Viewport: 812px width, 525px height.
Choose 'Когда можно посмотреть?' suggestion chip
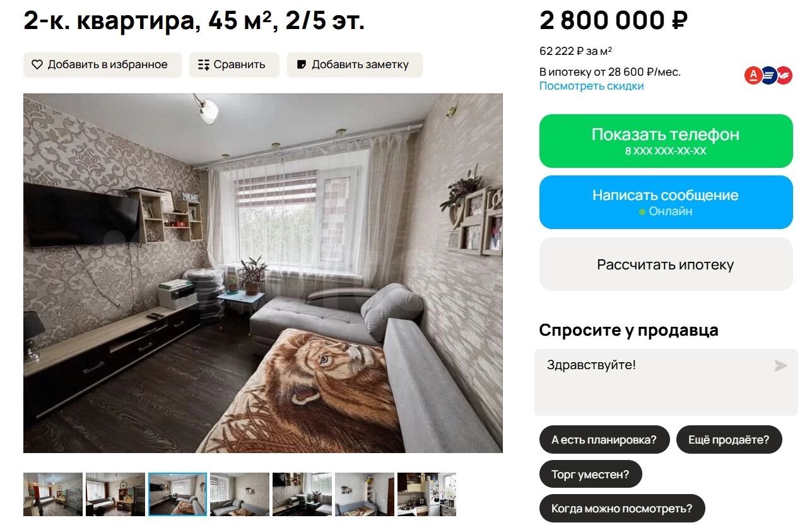point(621,509)
